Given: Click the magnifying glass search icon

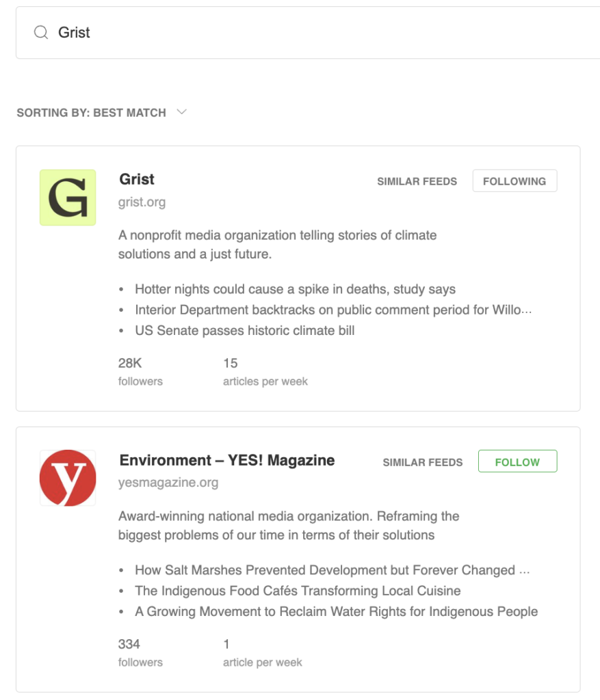Looking at the screenshot, I should [40, 31].
